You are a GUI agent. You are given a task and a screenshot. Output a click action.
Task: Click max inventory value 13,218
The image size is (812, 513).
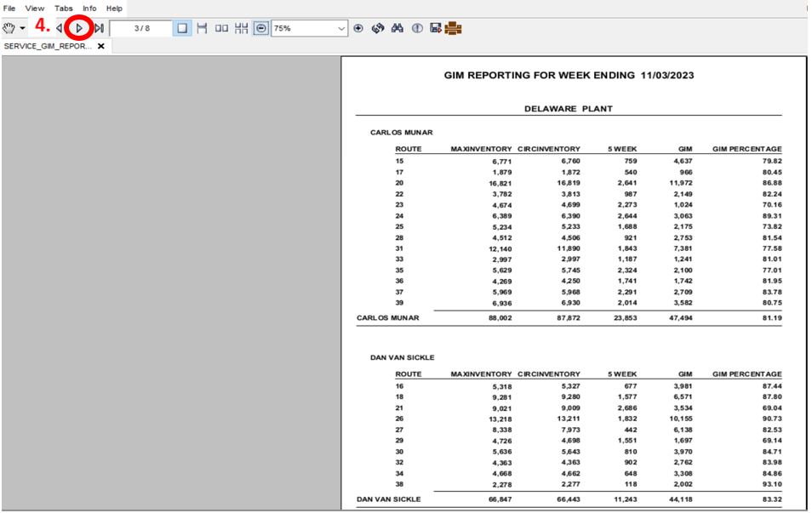click(x=500, y=419)
